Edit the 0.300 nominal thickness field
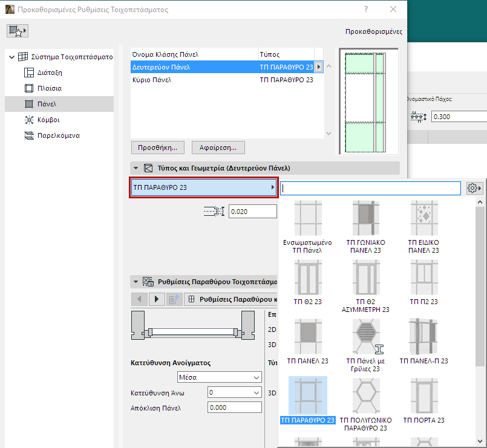The height and width of the screenshot is (448, 487). pyautogui.click(x=459, y=117)
